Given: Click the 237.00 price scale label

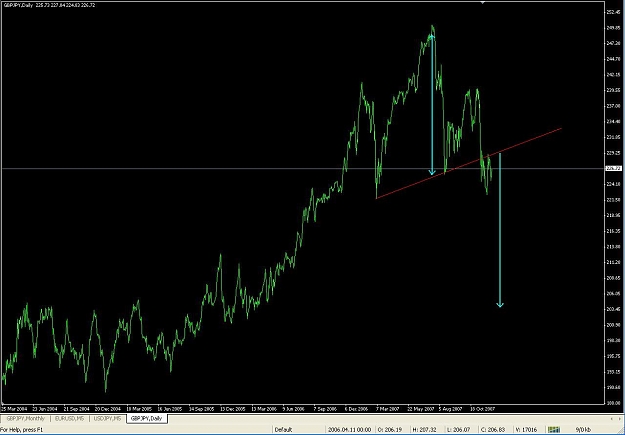Looking at the screenshot, I should pyautogui.click(x=613, y=106).
